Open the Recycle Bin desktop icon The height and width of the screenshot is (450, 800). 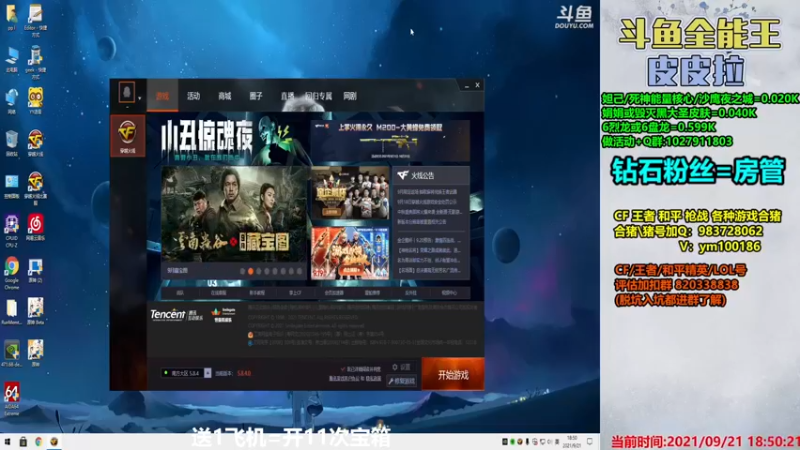click(11, 143)
